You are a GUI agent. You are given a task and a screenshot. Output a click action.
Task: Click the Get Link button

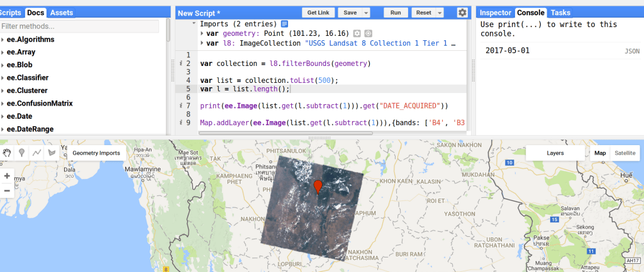click(318, 13)
